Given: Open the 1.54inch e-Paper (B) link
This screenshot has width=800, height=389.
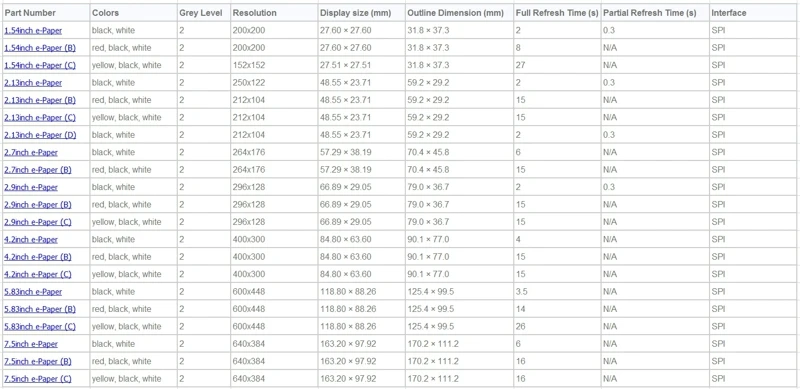Looking at the screenshot, I should click(x=40, y=48).
